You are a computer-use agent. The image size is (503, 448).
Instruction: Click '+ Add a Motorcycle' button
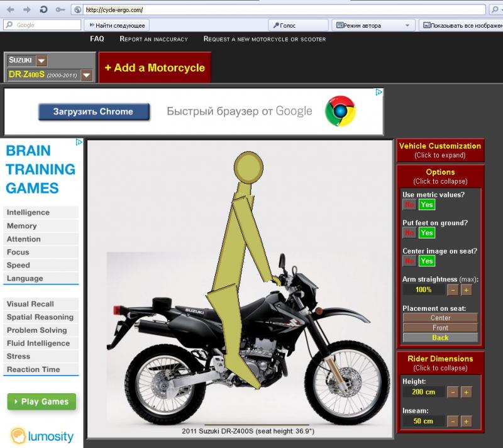coord(155,68)
